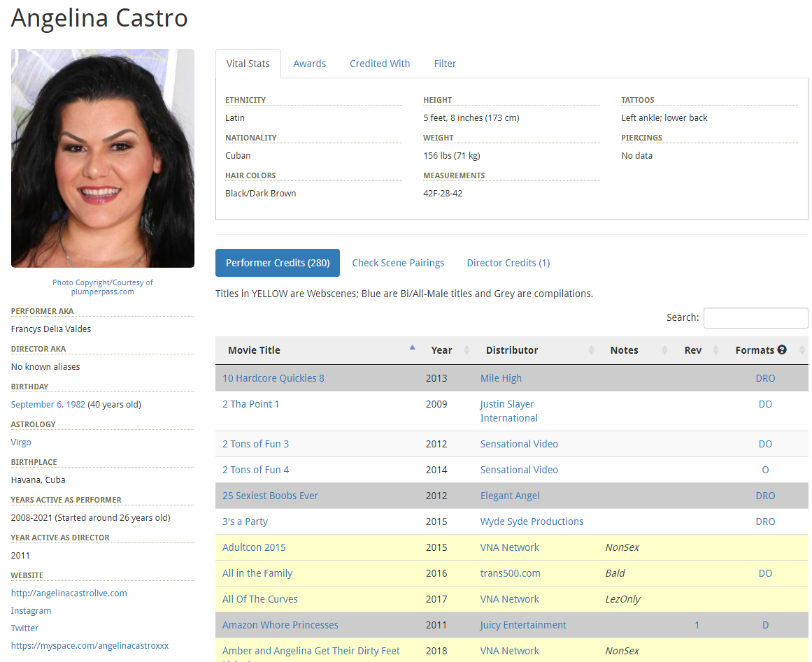Open the Juicy Entertainment distributor link
This screenshot has width=812, height=662.
coord(523,625)
